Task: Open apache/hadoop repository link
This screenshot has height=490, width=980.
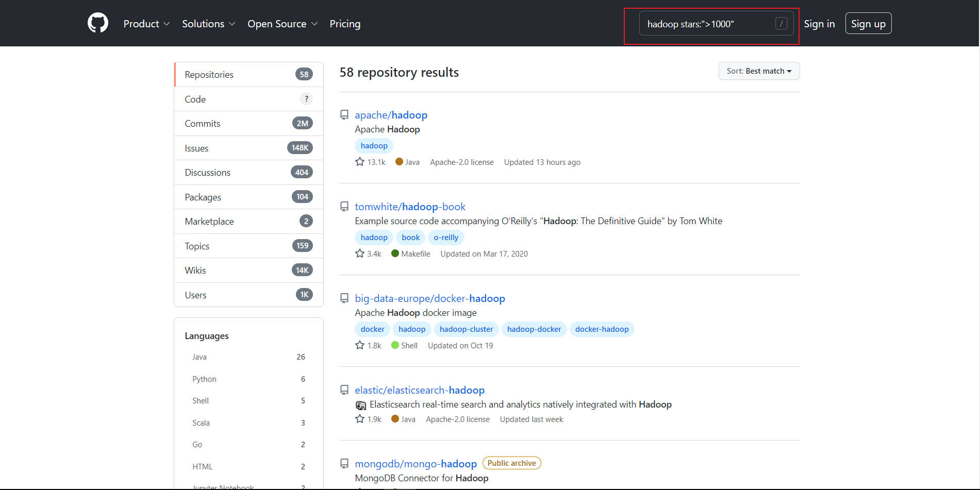Action: click(391, 115)
